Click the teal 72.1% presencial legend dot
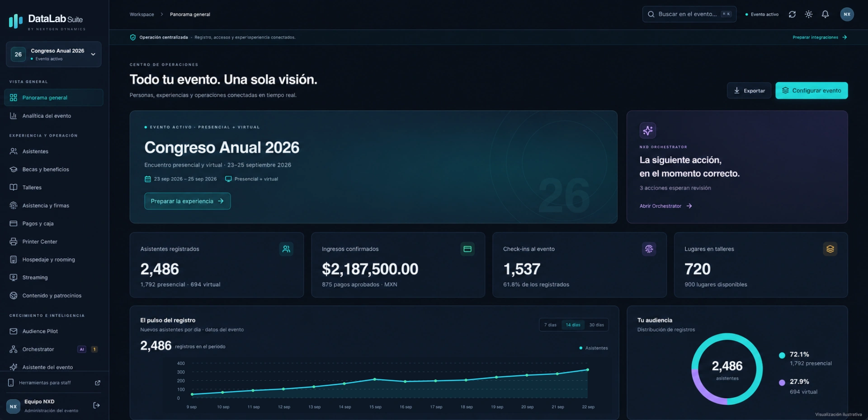 coord(782,355)
